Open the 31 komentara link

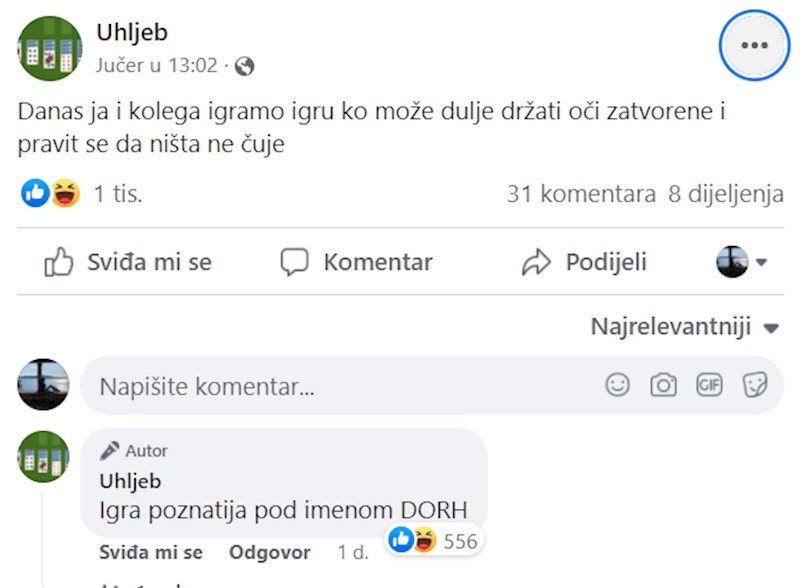click(581, 194)
